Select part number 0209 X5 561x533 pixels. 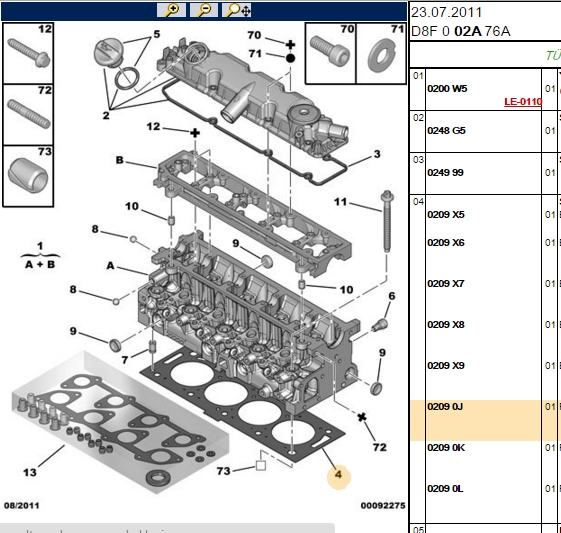pos(446,214)
